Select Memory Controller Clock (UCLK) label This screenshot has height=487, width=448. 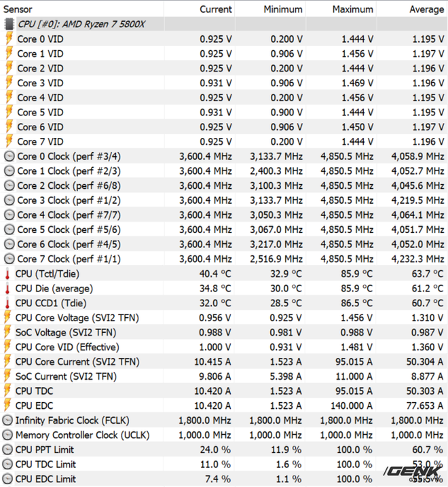[x=82, y=435]
